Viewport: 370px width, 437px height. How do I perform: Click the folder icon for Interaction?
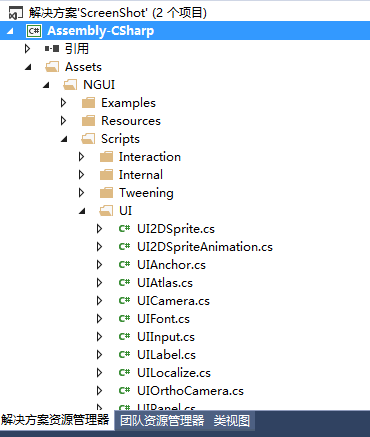106,157
